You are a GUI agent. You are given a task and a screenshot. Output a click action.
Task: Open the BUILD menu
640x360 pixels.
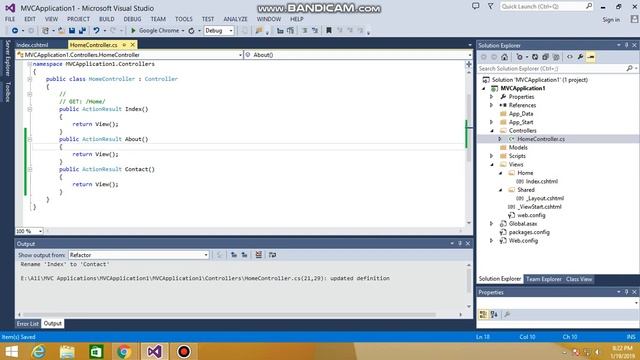(107, 19)
